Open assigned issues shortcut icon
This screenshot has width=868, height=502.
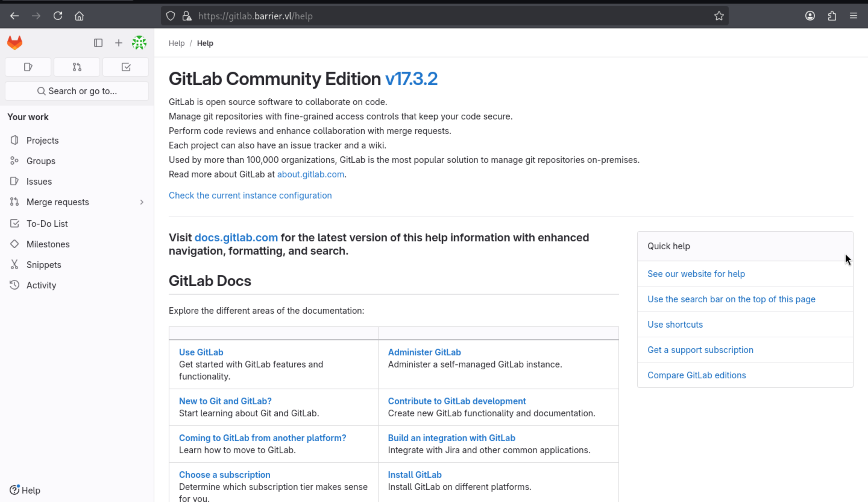(28, 67)
